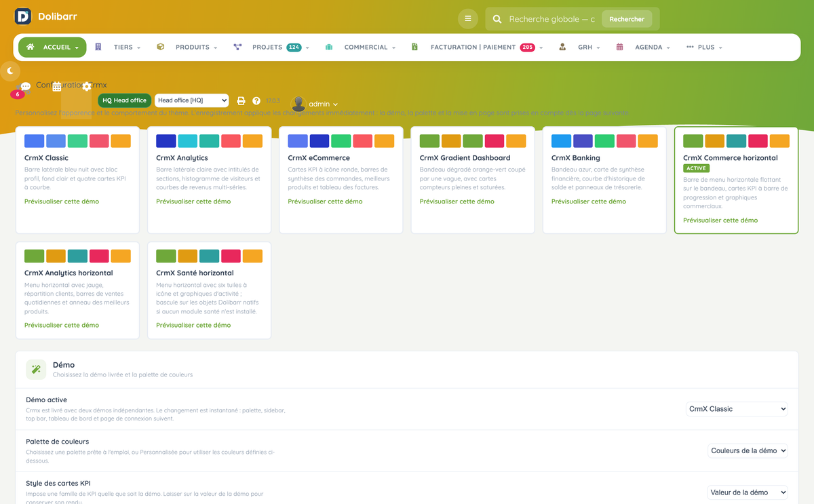The width and height of the screenshot is (814, 504).
Task: Preview the CrmX Gradient Dashboard demo link
Action: click(457, 201)
